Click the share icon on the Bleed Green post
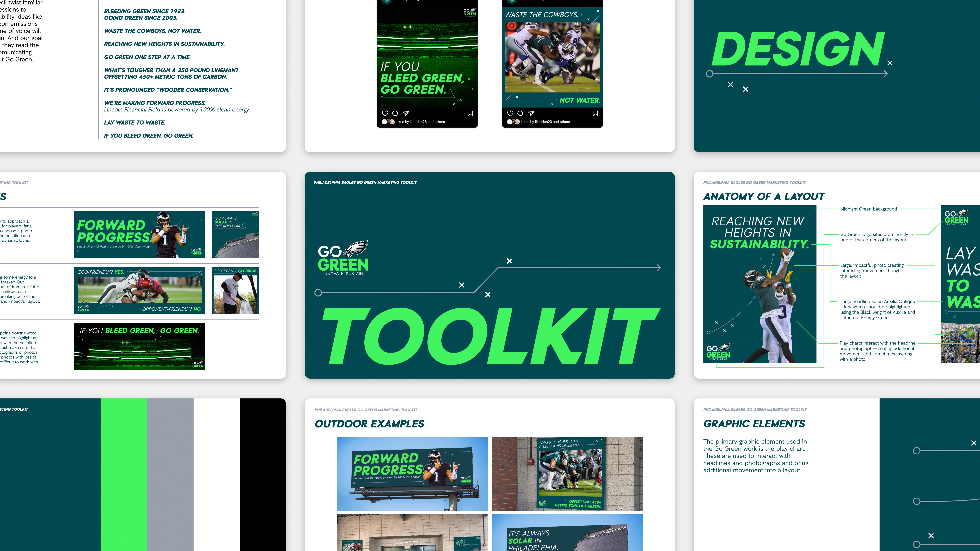 (406, 113)
